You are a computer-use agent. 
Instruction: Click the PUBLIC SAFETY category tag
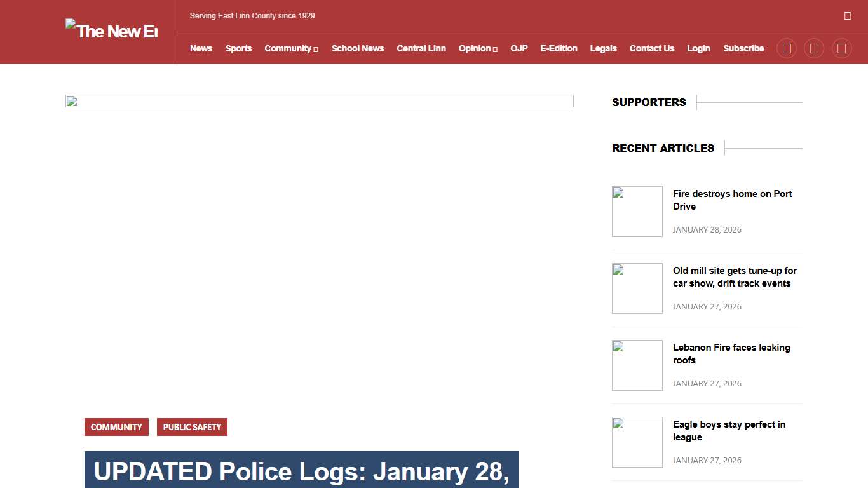[x=192, y=427]
